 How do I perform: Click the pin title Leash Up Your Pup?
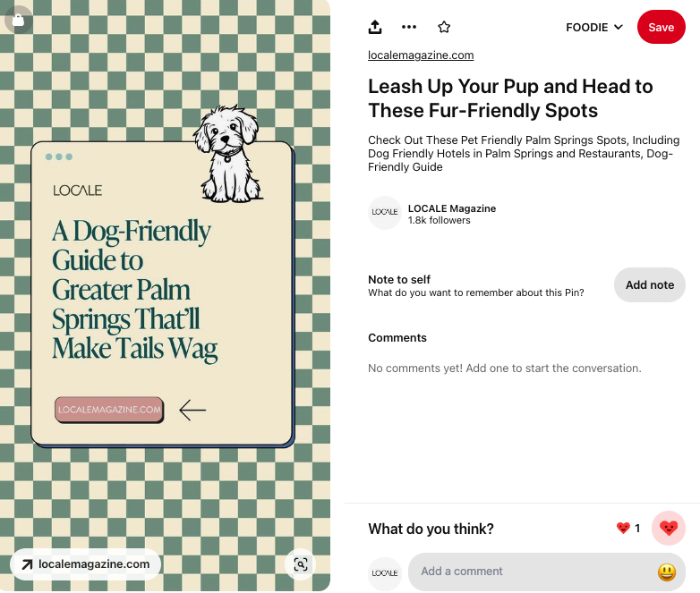coord(510,98)
